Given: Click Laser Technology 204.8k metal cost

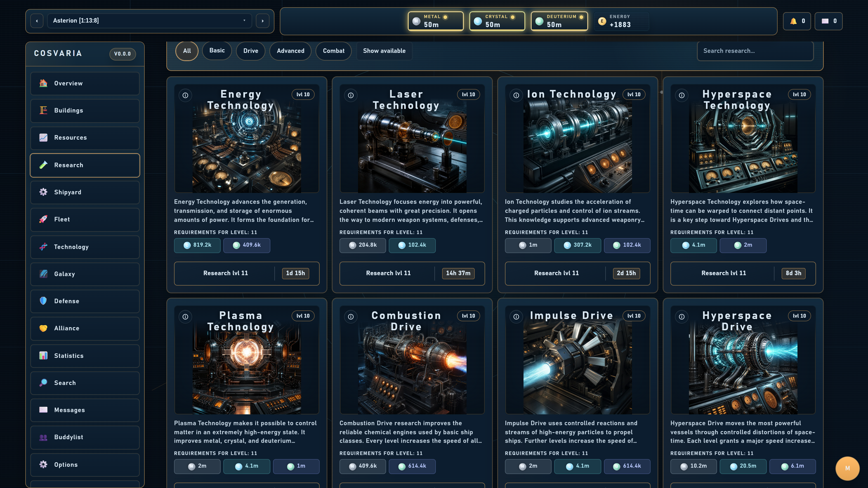Looking at the screenshot, I should 363,245.
